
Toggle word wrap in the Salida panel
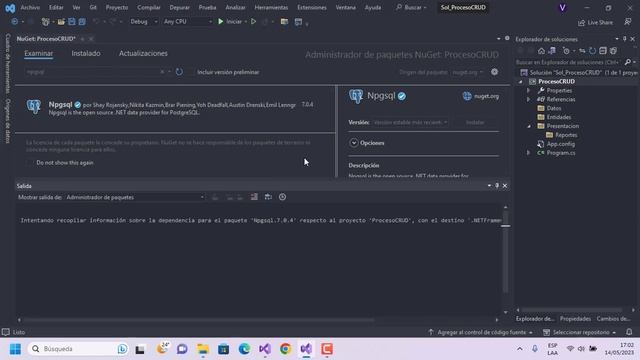[x=268, y=197]
